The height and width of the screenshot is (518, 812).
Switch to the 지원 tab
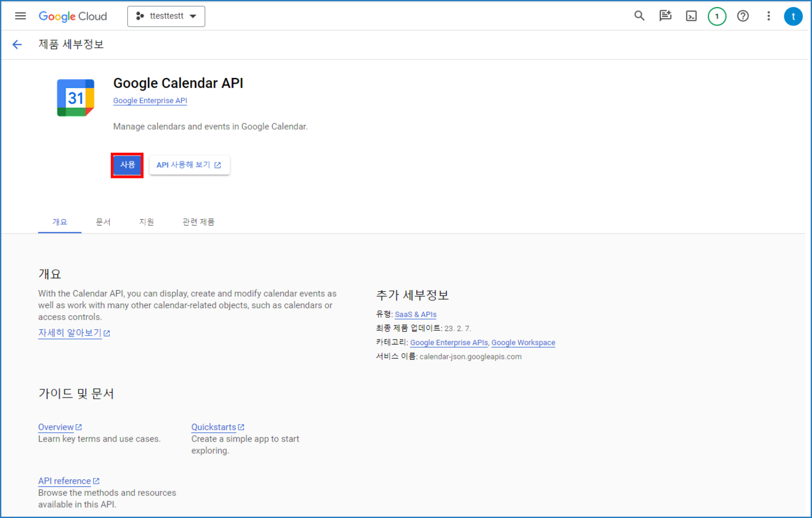point(146,221)
